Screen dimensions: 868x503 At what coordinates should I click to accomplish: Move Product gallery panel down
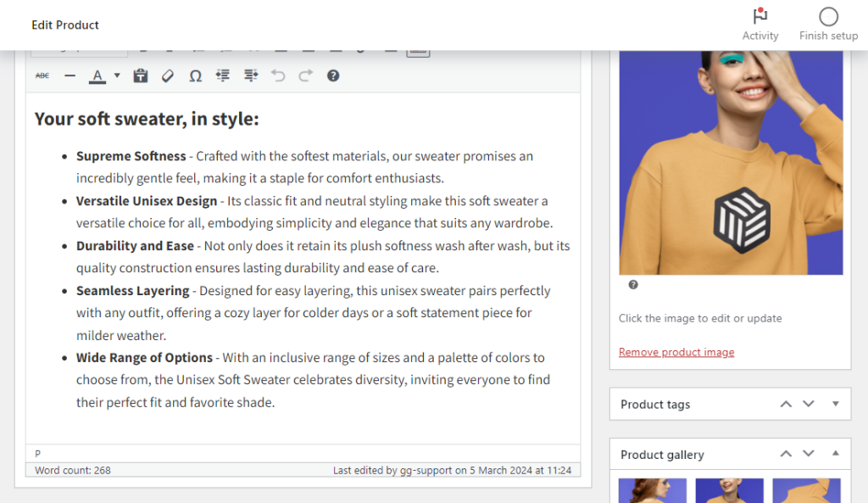(808, 454)
